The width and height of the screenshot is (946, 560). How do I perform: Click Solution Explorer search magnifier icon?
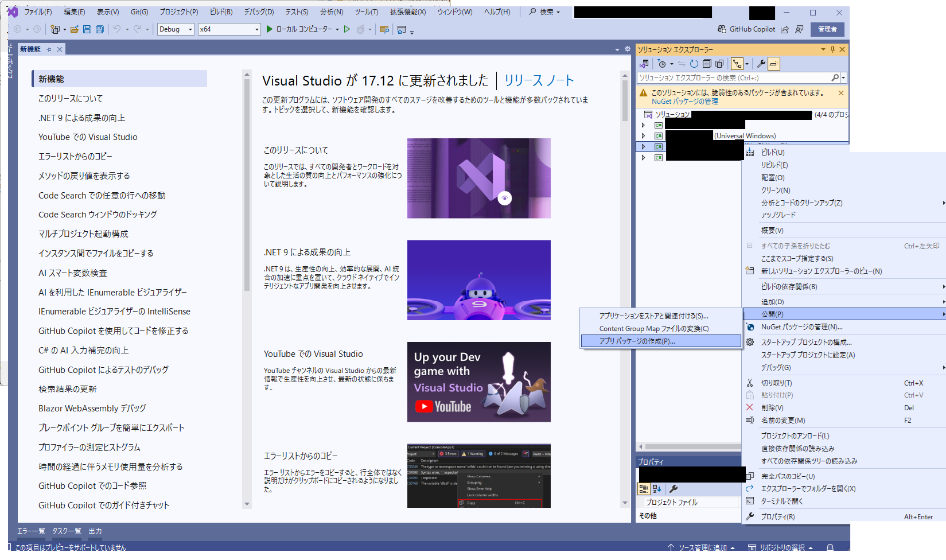(835, 77)
